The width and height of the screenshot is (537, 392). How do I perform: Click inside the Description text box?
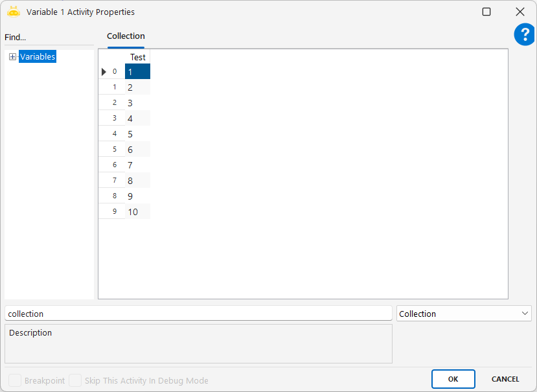click(x=198, y=344)
